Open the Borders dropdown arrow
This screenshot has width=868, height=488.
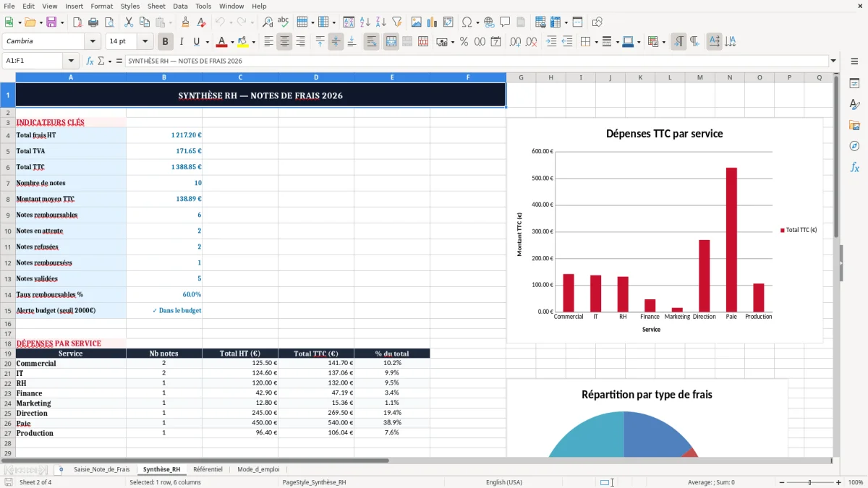point(596,42)
